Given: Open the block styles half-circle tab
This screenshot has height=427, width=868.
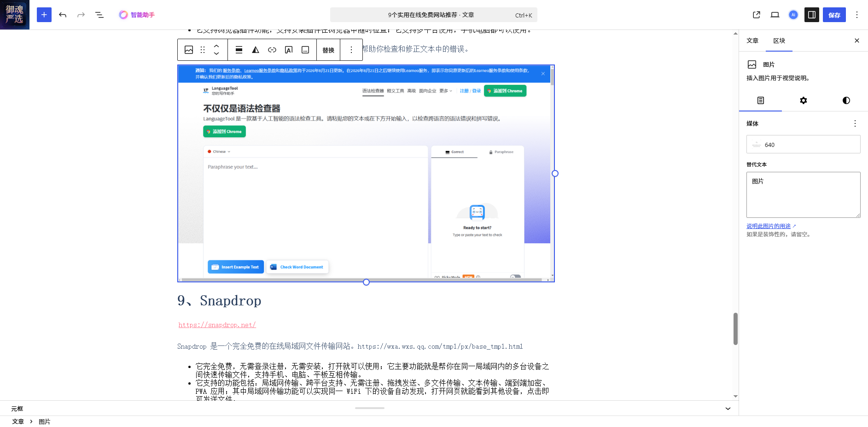Looking at the screenshot, I should [x=846, y=100].
